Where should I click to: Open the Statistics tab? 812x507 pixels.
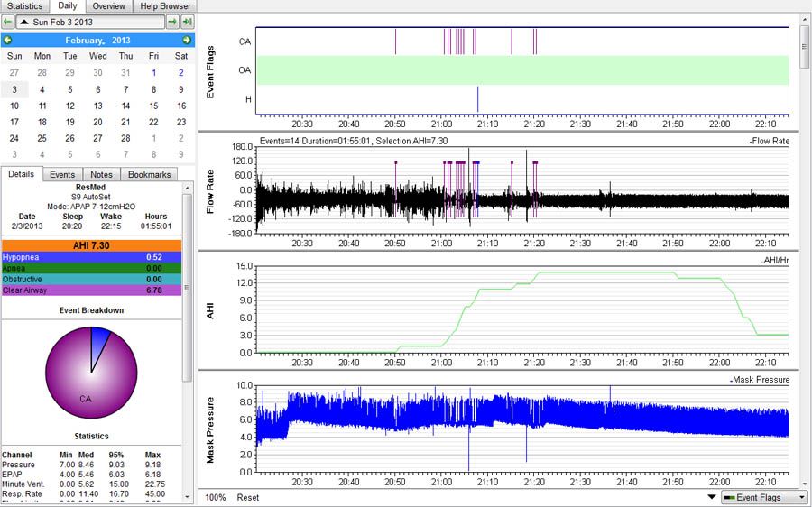(24, 6)
